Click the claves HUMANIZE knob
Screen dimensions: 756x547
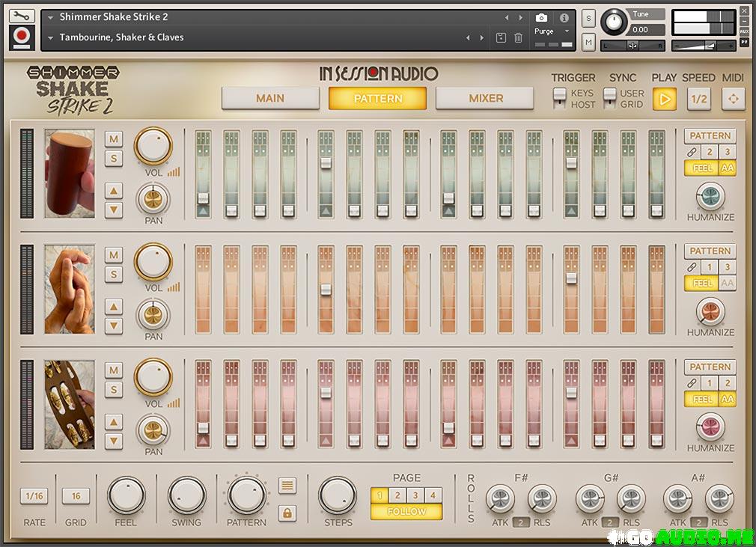tap(710, 196)
